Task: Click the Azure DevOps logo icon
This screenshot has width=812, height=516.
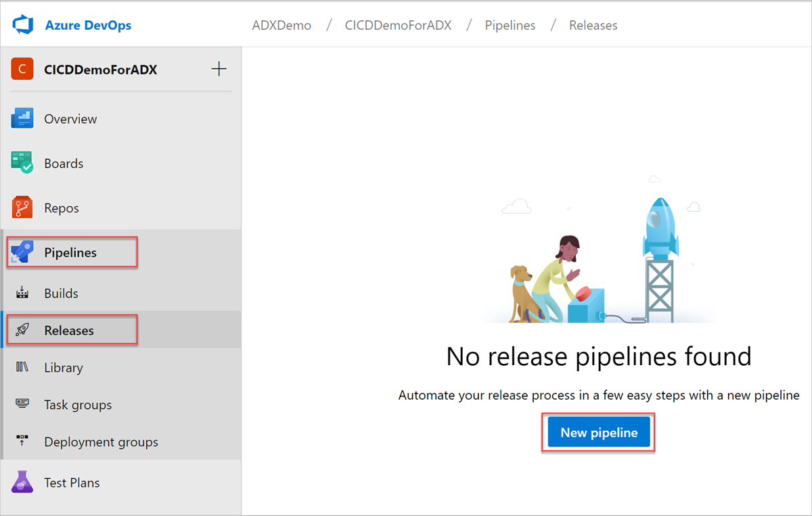Action: 23,26
